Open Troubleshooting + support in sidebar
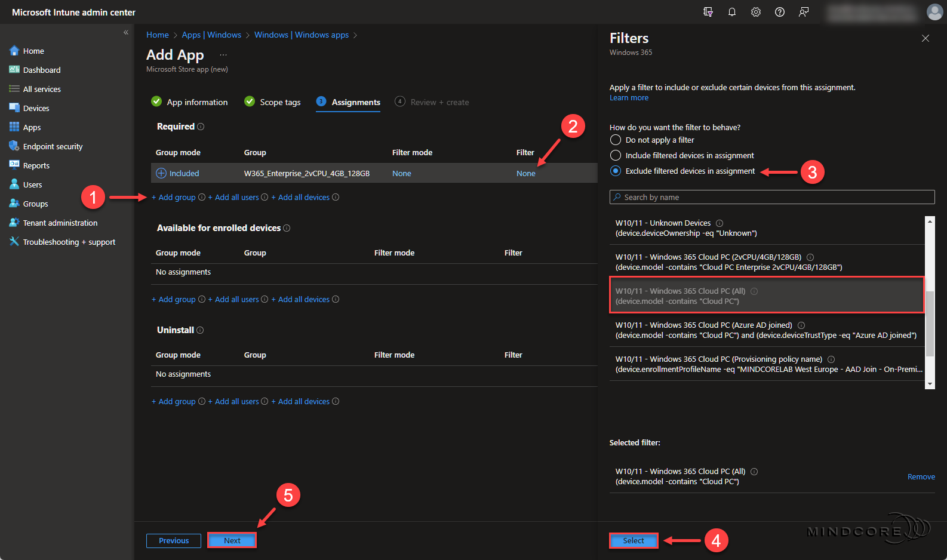 point(69,242)
